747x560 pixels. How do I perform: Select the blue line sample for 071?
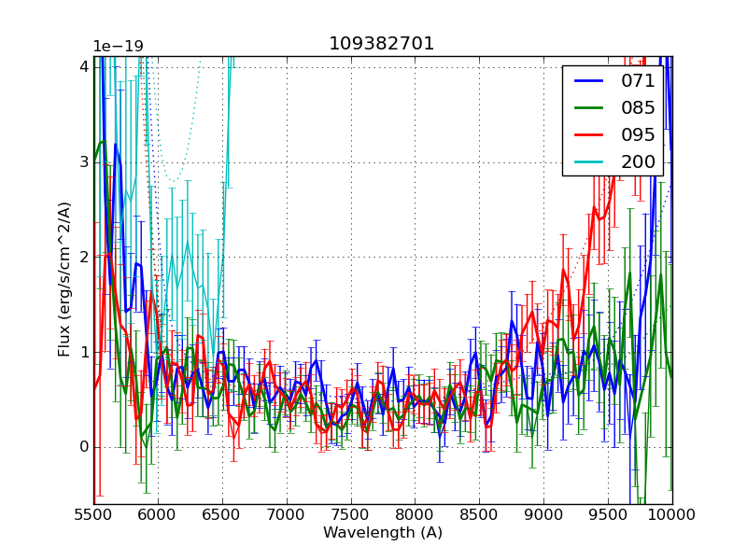[588, 80]
